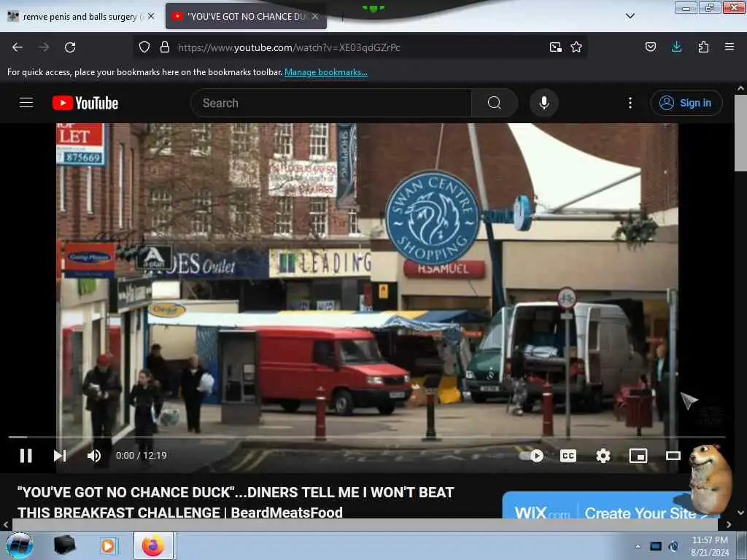Sign in to YouTube
The image size is (747, 560).
pos(686,103)
